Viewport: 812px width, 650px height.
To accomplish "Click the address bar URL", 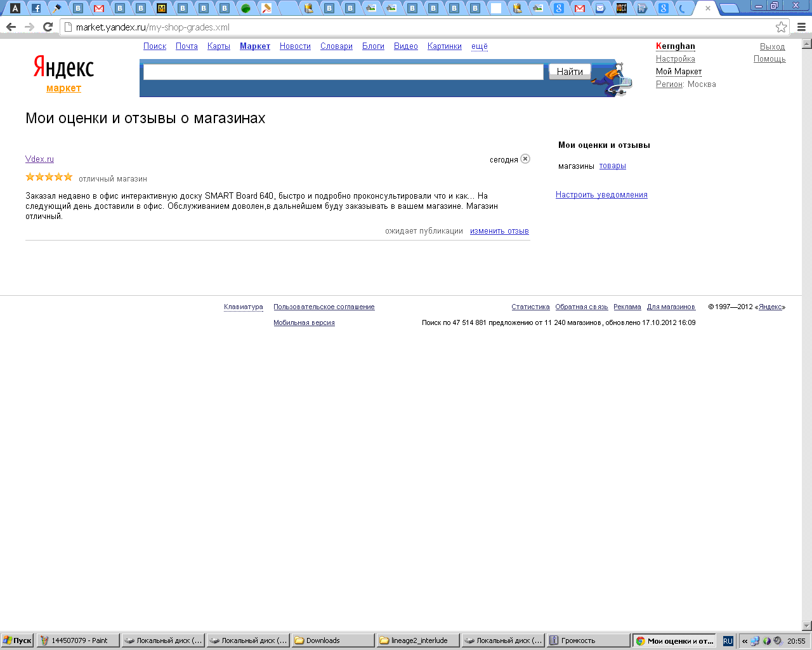I will (152, 27).
